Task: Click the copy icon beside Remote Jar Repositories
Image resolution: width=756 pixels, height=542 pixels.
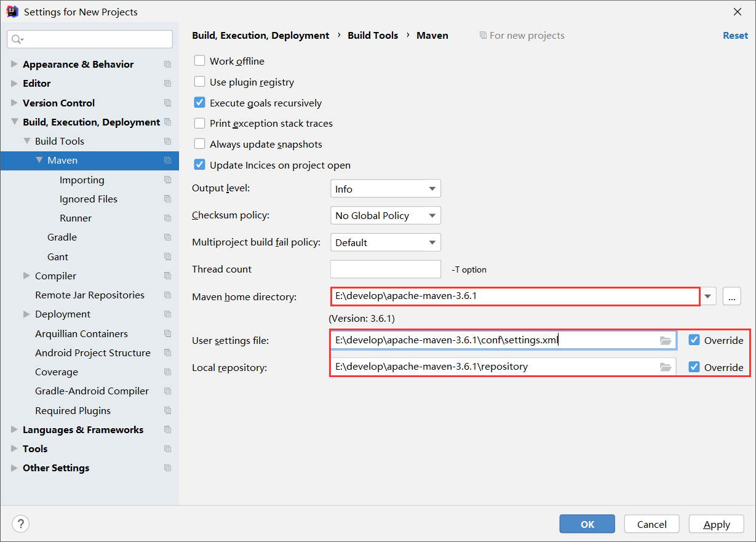Action: [x=167, y=295]
